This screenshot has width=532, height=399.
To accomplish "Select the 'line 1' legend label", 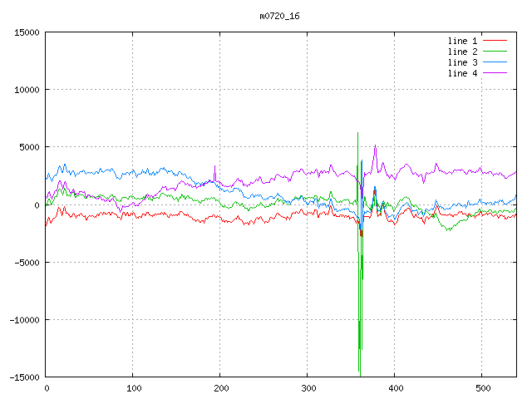I will [463, 41].
